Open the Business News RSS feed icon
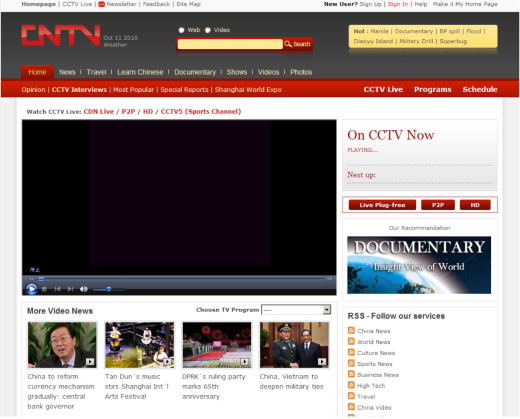Screen dimensions: 520x419 (351, 374)
